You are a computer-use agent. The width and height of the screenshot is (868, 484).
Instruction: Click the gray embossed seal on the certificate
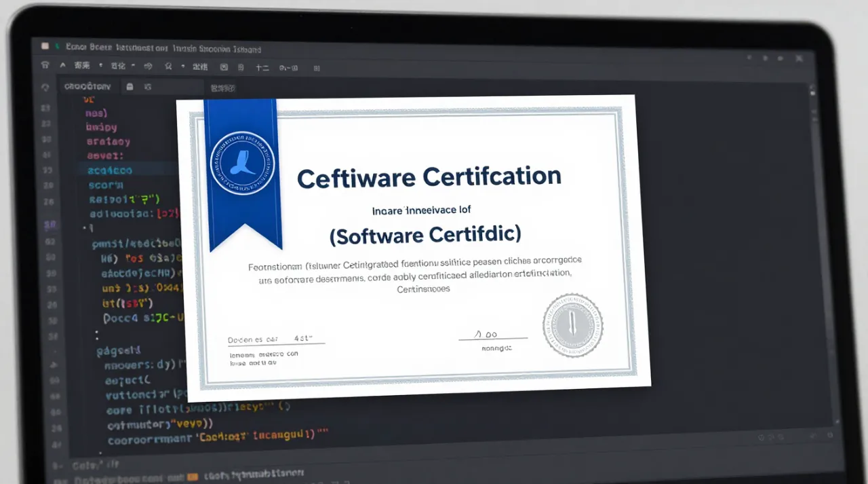573,326
